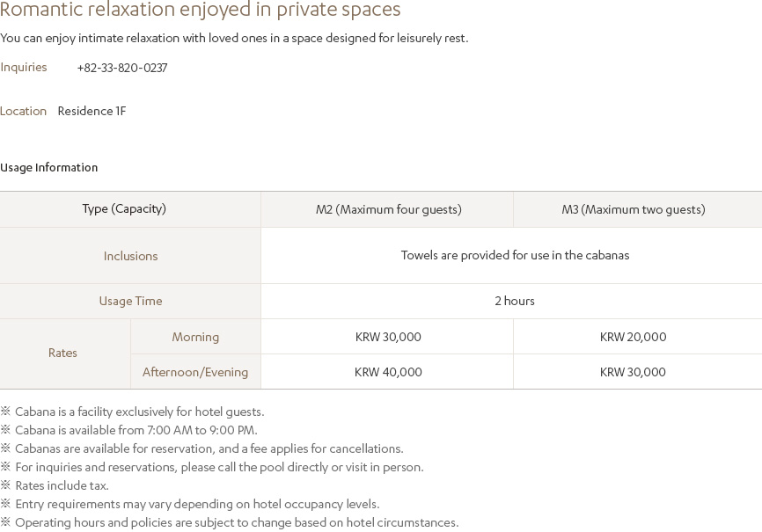The width and height of the screenshot is (762, 532).
Task: Click the note about 7:00 AM to 9:00 PM availability
Action: 136,430
